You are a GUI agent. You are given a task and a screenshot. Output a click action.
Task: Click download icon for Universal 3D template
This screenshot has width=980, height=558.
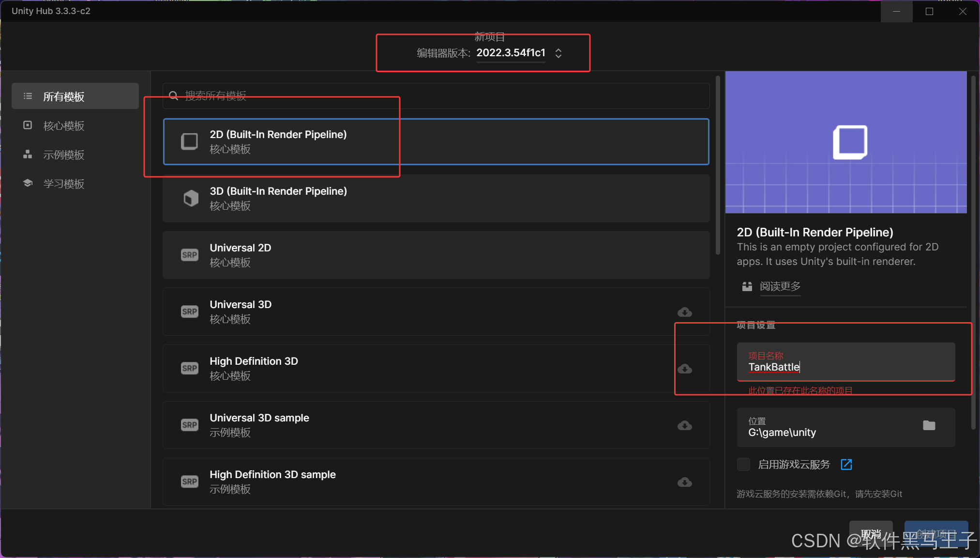tap(684, 312)
